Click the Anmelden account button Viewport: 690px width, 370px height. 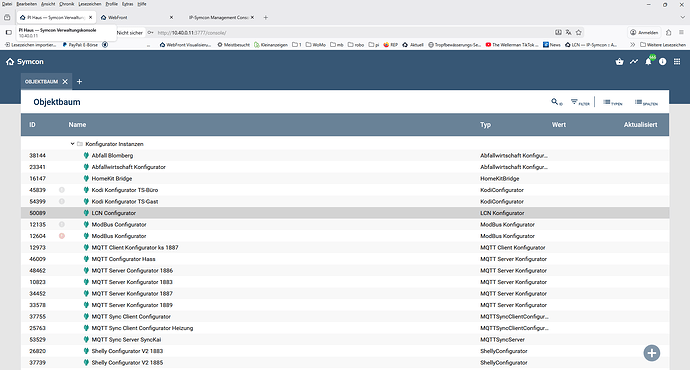(644, 32)
